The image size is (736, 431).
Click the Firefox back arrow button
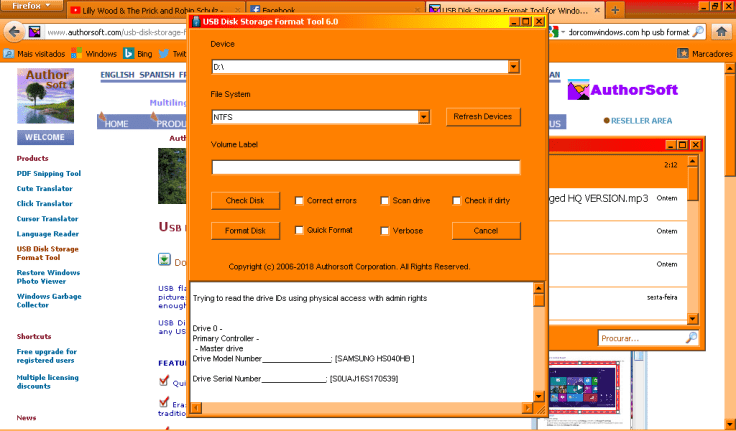[13, 31]
